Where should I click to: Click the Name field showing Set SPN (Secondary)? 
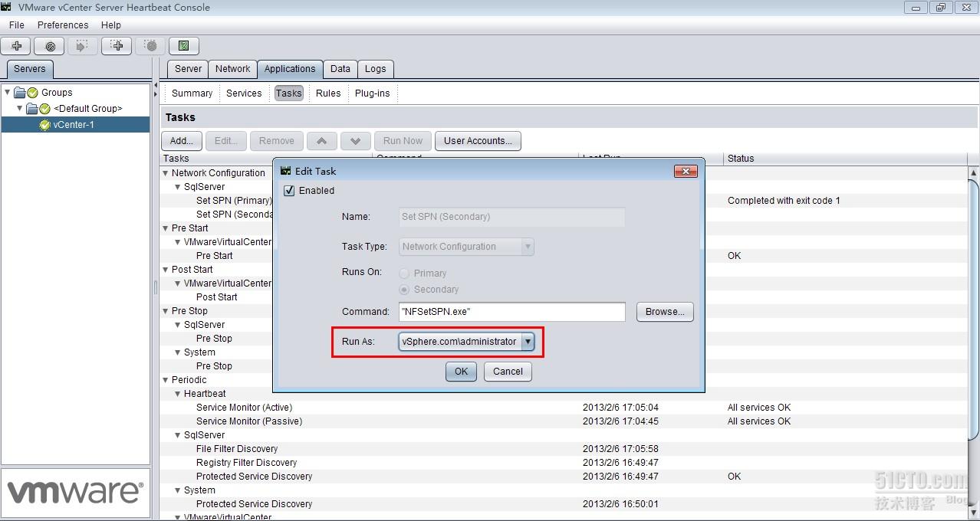[512, 217]
